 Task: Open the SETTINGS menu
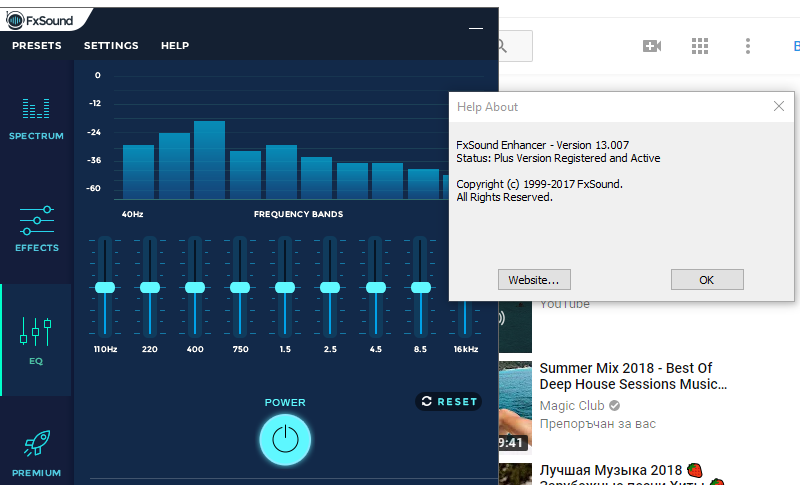[x=111, y=46]
